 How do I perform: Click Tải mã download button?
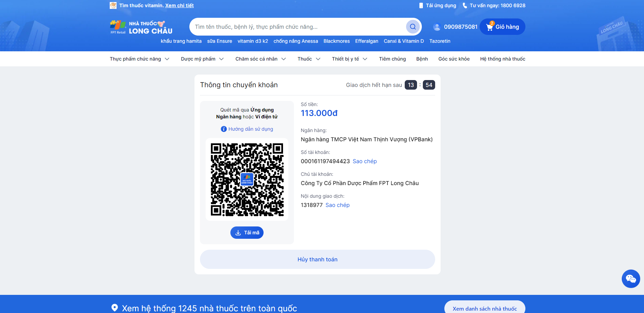(x=247, y=233)
